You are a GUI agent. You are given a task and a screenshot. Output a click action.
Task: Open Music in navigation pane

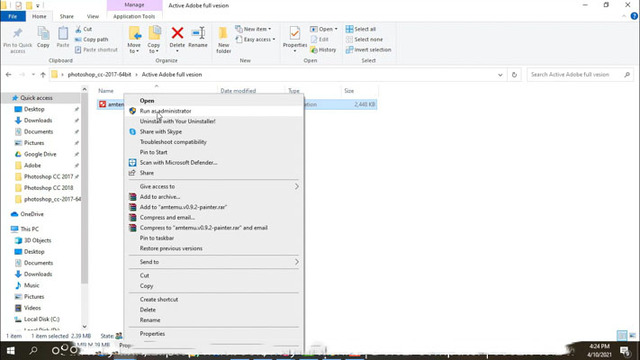(x=31, y=285)
